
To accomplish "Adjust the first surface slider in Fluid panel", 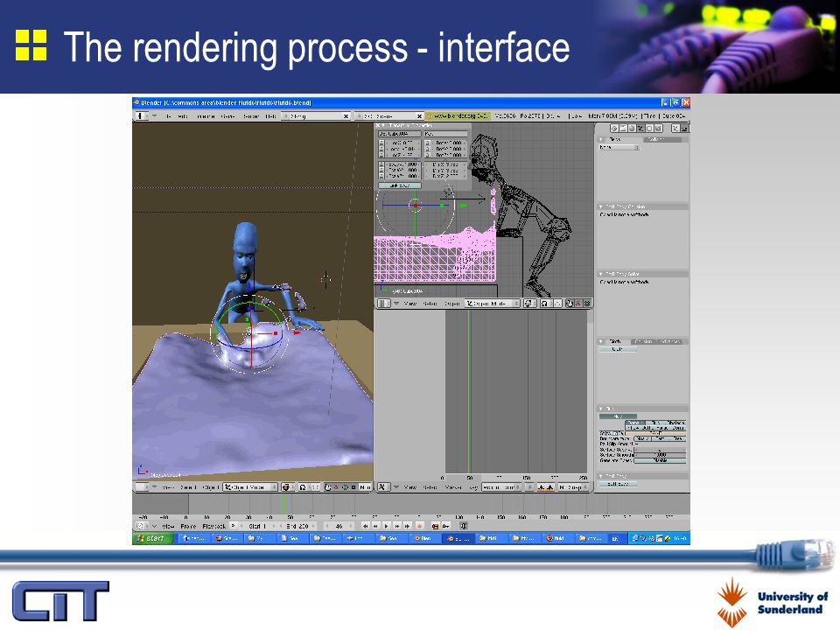I will pos(660,450).
